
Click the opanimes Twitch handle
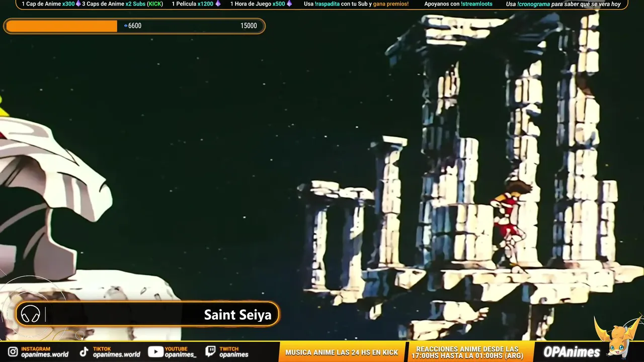pos(234,354)
